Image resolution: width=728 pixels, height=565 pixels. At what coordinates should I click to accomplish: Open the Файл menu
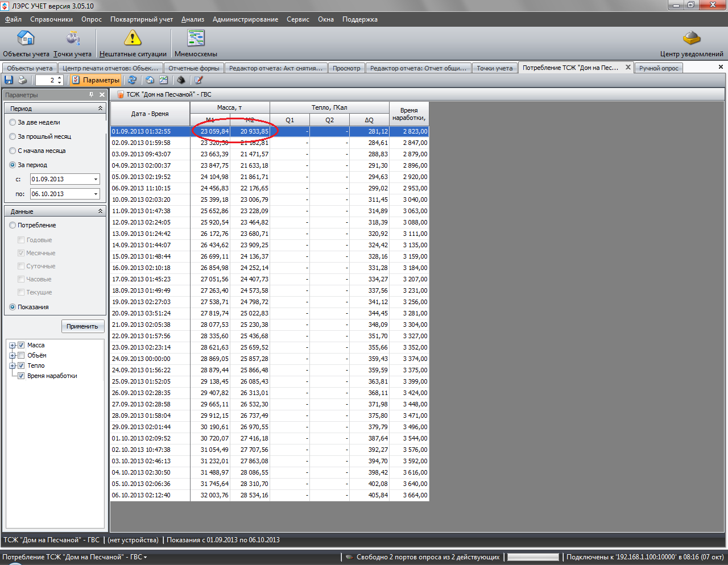click(13, 19)
